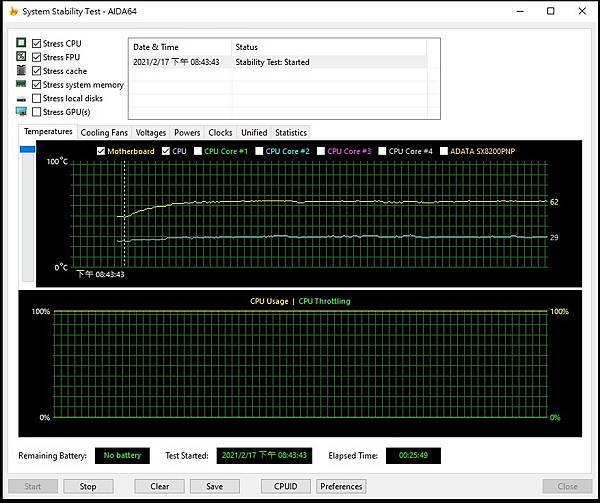The height and width of the screenshot is (503, 600).
Task: Click the disk drive icon beside Stress local disks
Action: click(21, 99)
